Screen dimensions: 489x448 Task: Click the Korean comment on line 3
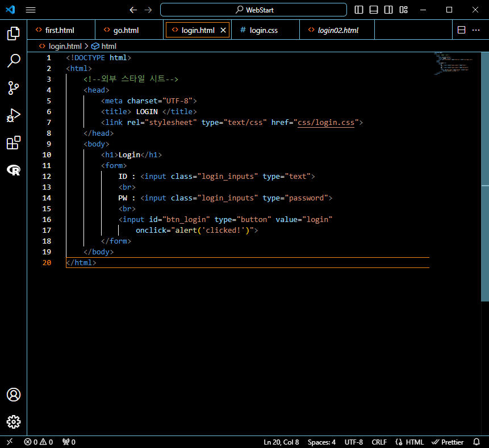click(131, 79)
